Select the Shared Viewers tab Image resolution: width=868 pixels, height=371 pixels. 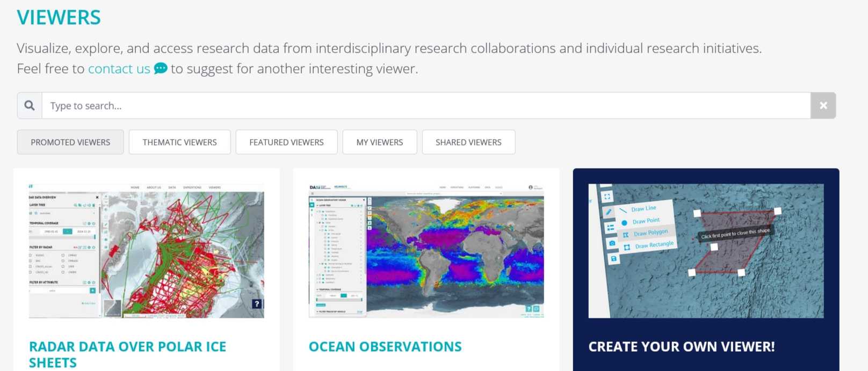468,142
